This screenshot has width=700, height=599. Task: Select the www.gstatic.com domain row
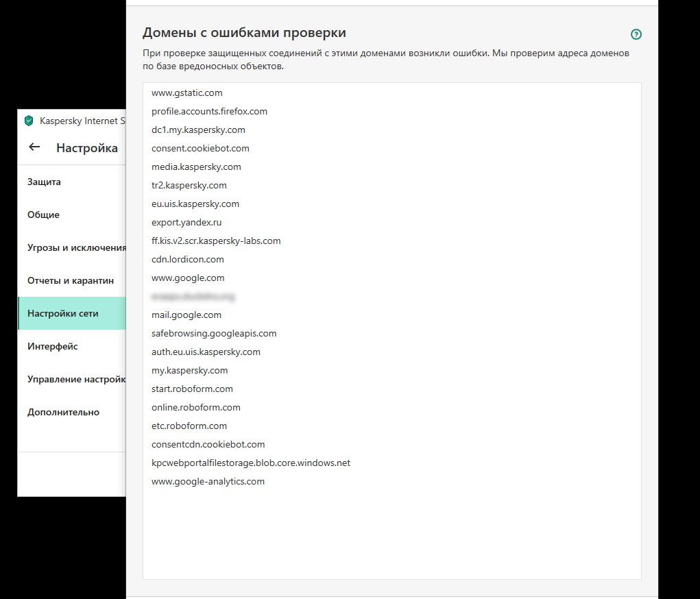[x=392, y=93]
